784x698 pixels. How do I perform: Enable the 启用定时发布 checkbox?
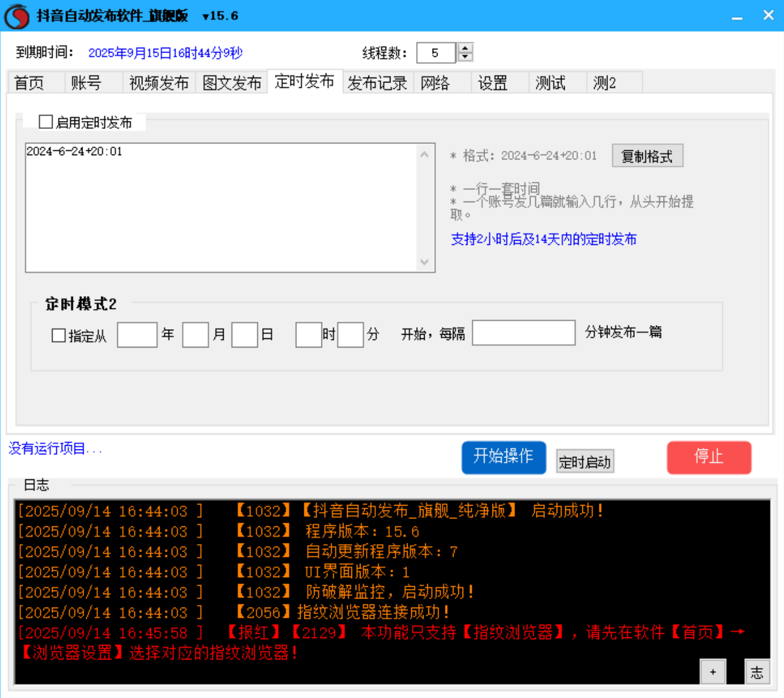tap(45, 122)
